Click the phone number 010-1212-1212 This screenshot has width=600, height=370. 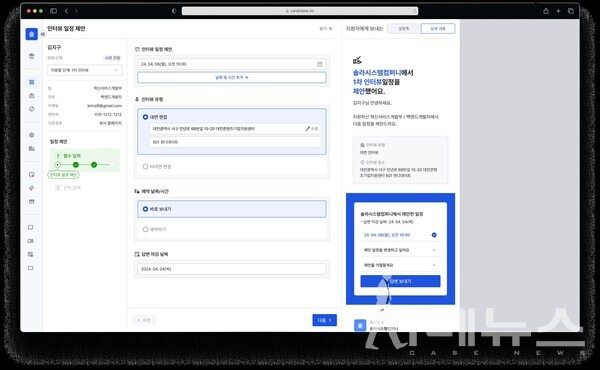108,114
